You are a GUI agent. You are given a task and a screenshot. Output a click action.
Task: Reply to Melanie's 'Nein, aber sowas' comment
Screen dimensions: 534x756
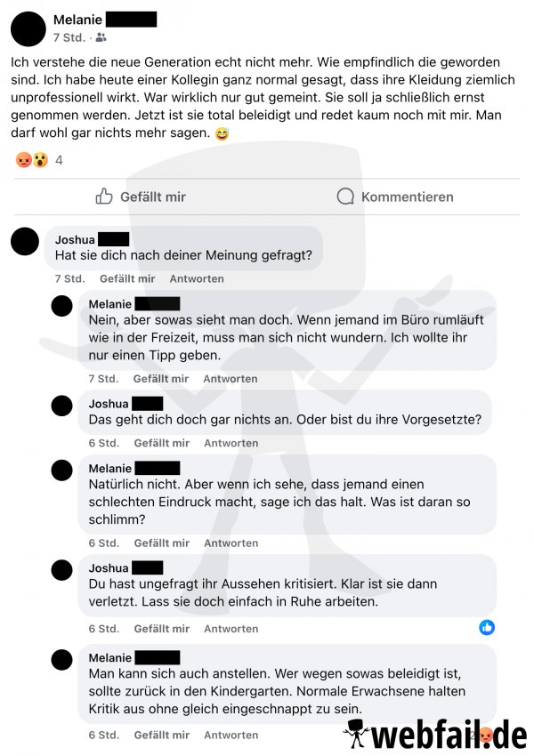[231, 379]
